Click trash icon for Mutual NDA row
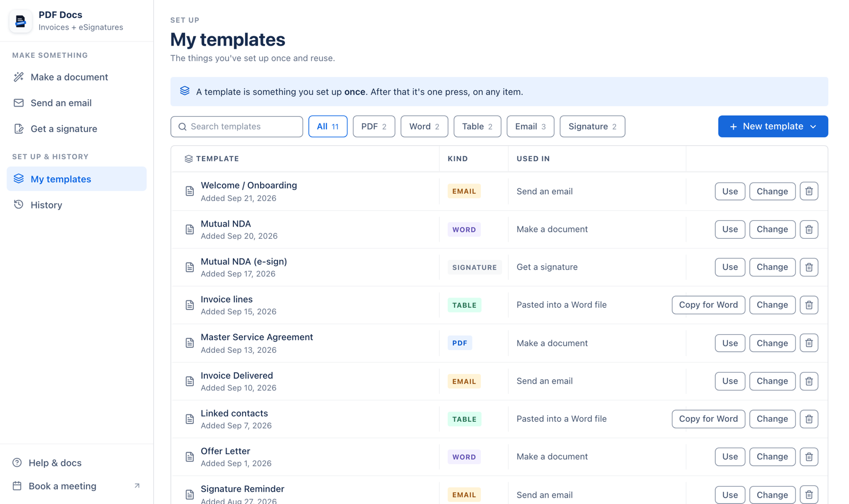The height and width of the screenshot is (504, 849). point(809,229)
